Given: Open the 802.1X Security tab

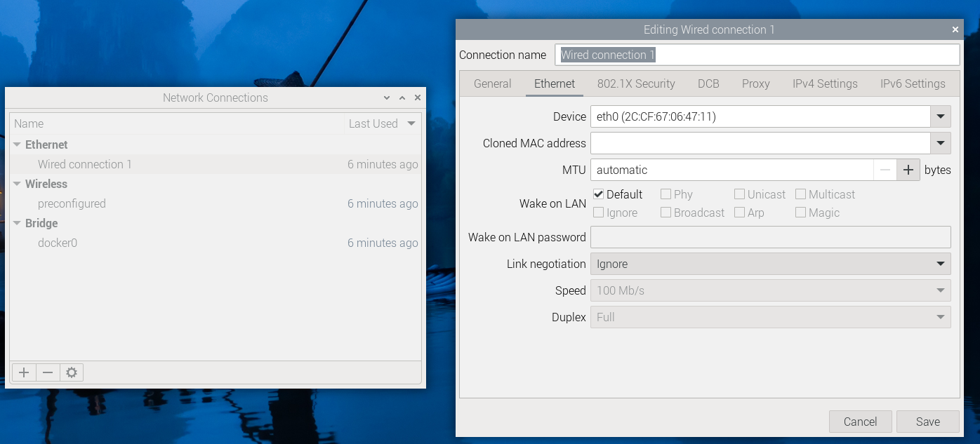Looking at the screenshot, I should point(636,83).
